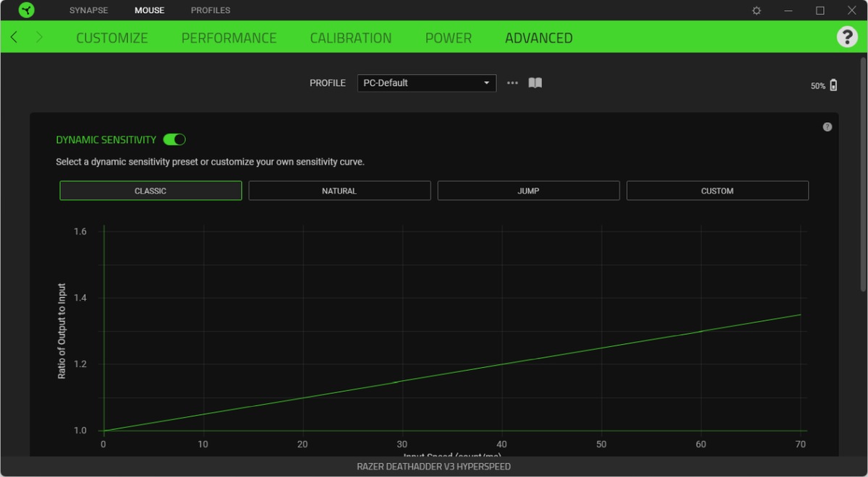
Task: Click the Dynamic Sensitivity heading text
Action: 106,139
